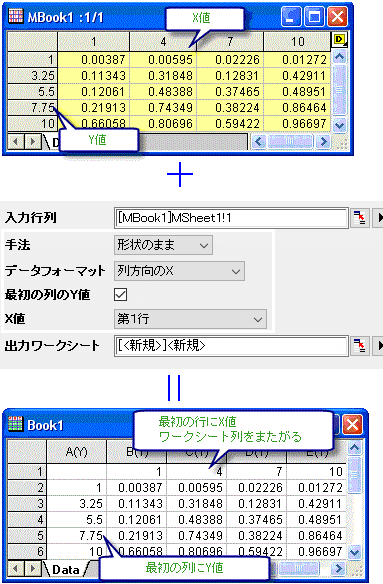Select row header 5.5 in MBook1
Image resolution: width=383 pixels, height=584 pixels.
(32, 92)
